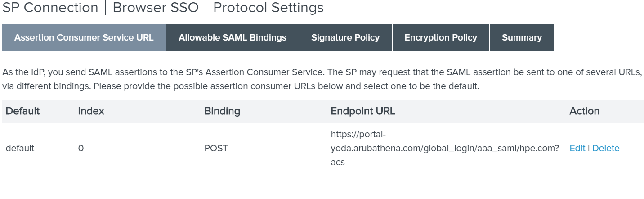
Task: Click the Endpoint URL column header
Action: pyautogui.click(x=362, y=111)
